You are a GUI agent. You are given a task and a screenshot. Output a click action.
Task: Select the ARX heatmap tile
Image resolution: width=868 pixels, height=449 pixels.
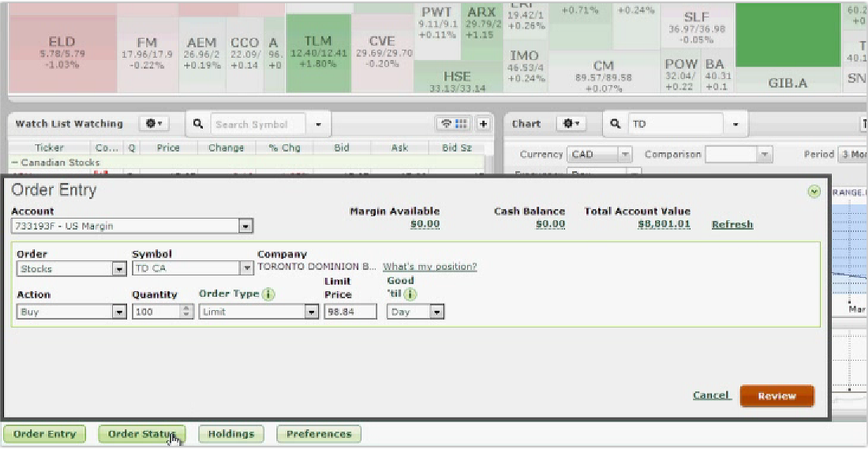pos(482,32)
